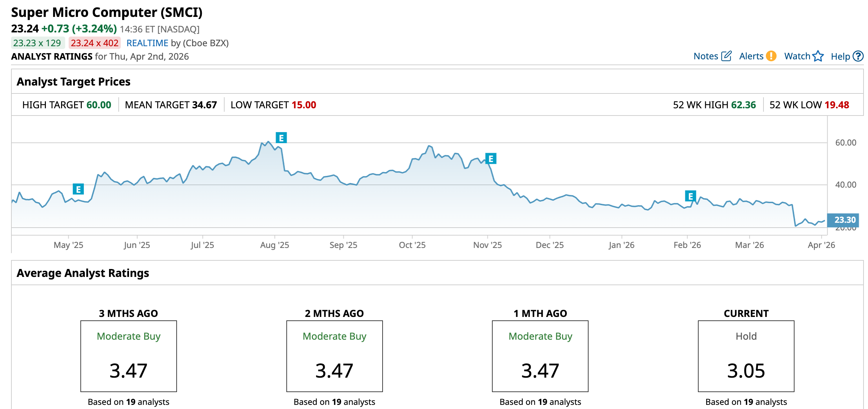
Task: Select the earnings marker near Aug '25
Action: (x=281, y=138)
